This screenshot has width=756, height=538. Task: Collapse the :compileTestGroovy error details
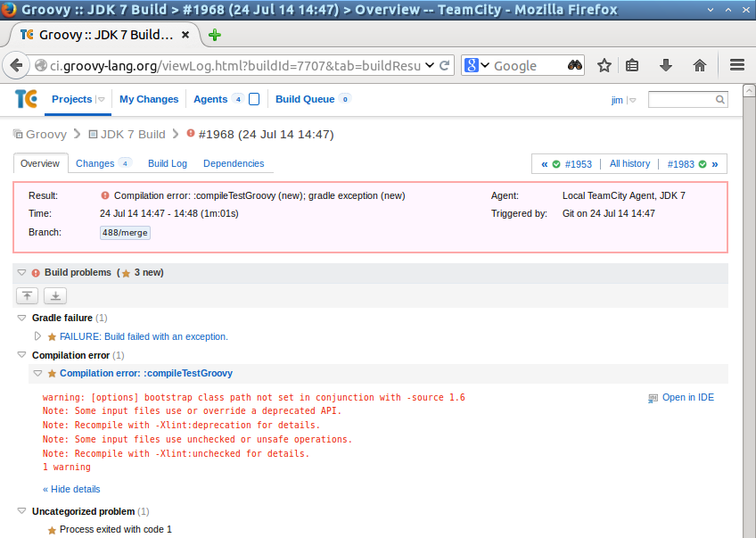point(37,374)
